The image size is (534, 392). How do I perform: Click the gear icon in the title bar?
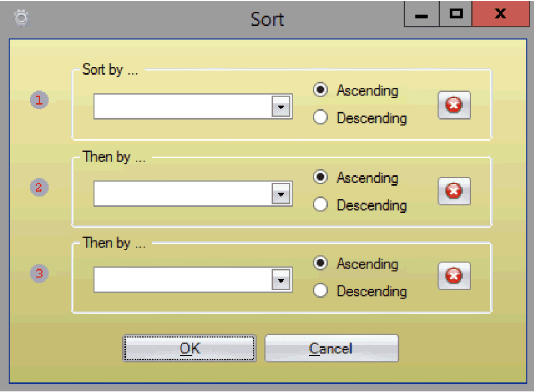[22, 18]
